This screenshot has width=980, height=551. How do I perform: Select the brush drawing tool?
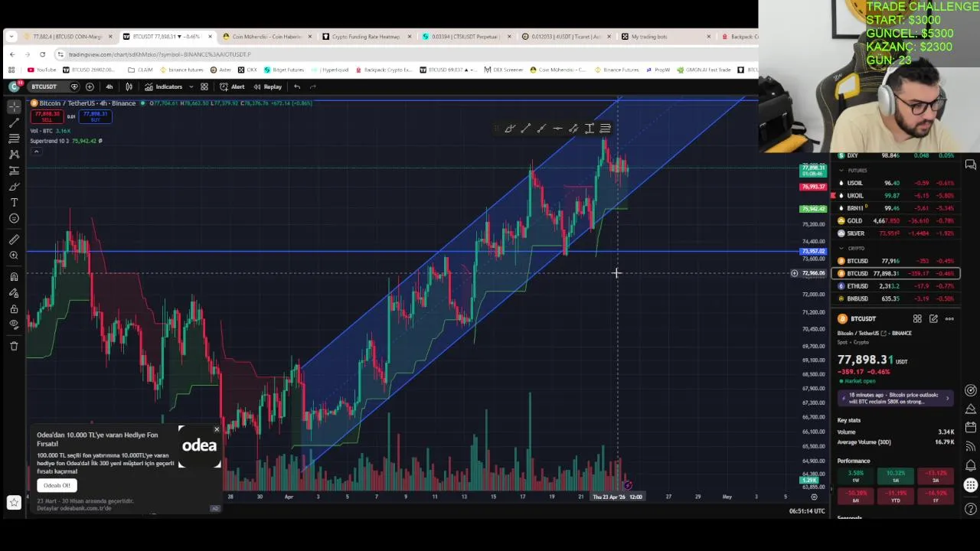coord(14,187)
